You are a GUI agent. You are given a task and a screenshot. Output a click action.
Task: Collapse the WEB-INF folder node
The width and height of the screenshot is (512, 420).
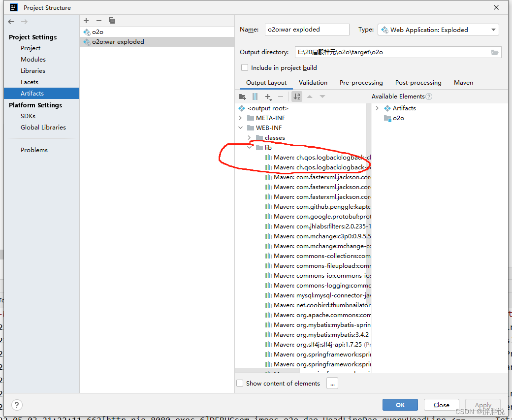click(241, 128)
